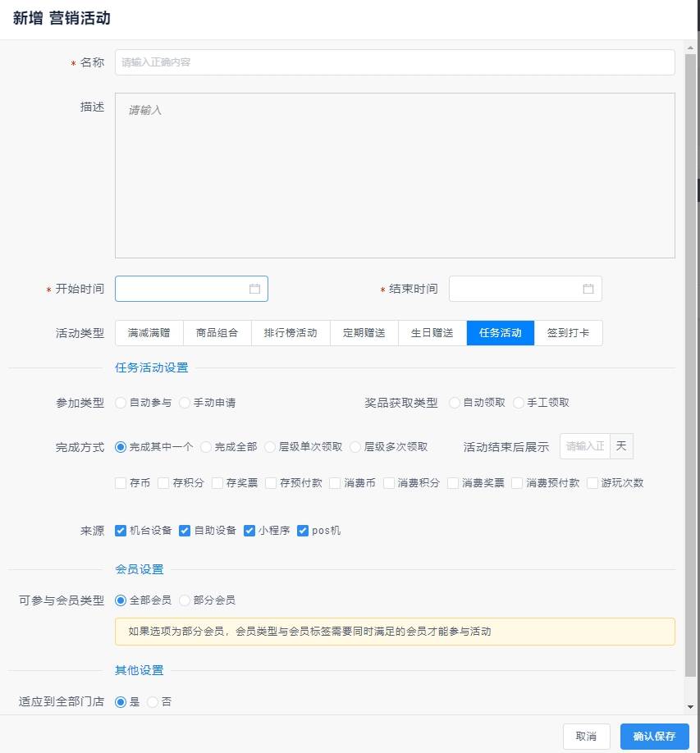Check the 消费积分 checkbox
Viewport: 700px width, 753px height.
[389, 483]
